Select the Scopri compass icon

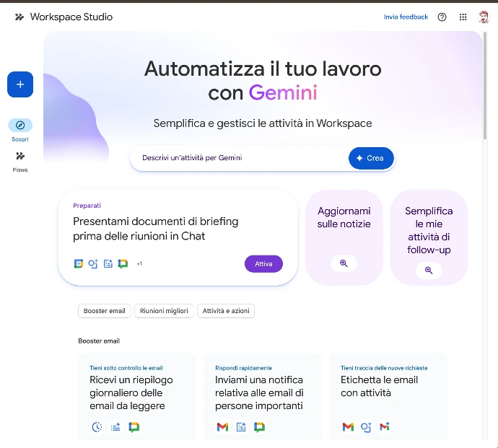click(x=20, y=126)
